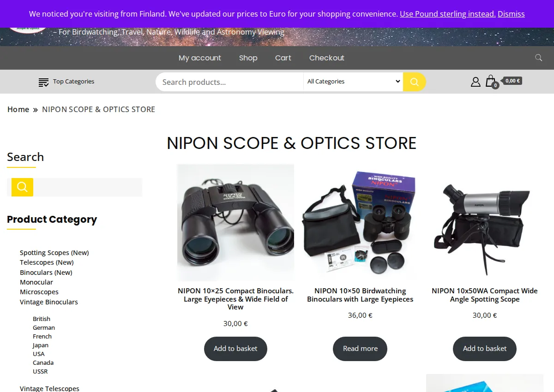Open the user account icon
Image resolution: width=554 pixels, height=392 pixels.
click(476, 82)
